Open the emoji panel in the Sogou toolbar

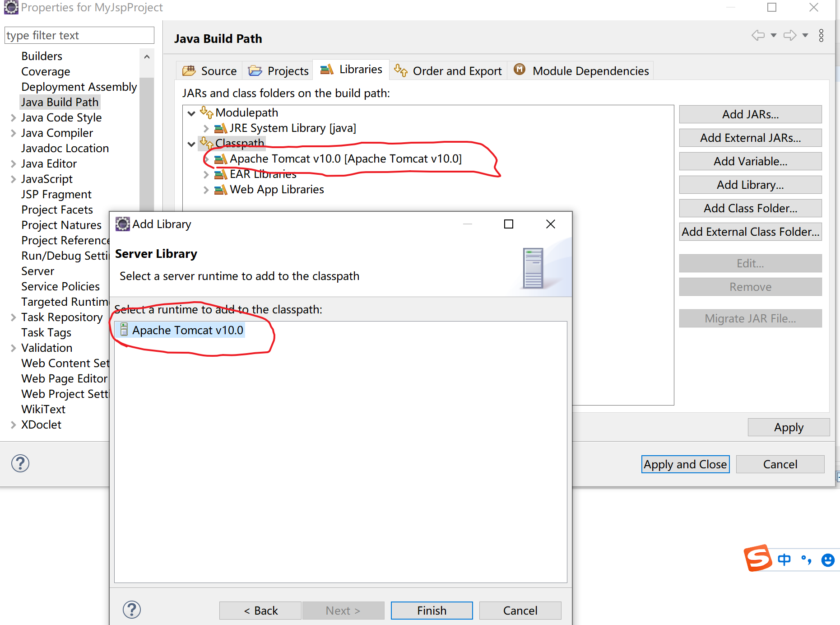[x=827, y=560]
